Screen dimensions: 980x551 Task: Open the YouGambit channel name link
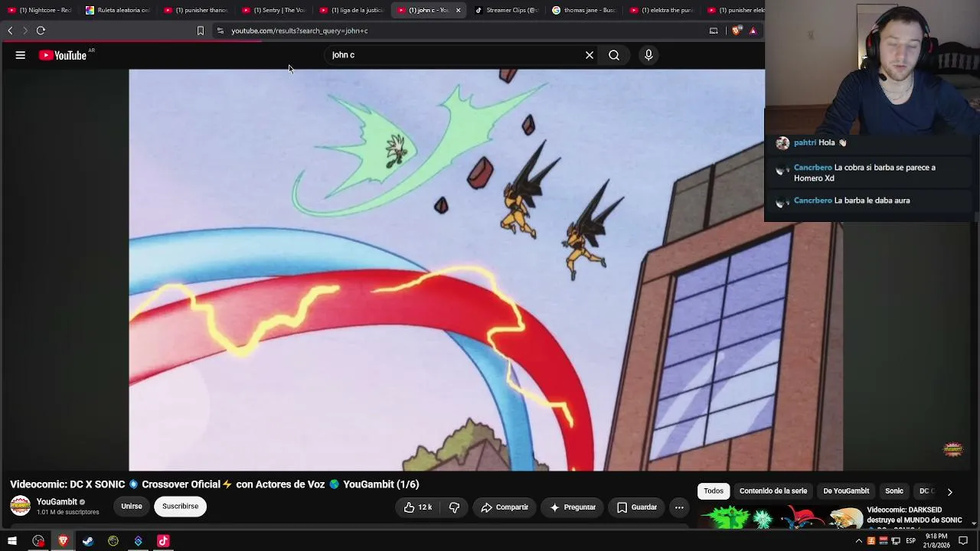click(x=57, y=502)
